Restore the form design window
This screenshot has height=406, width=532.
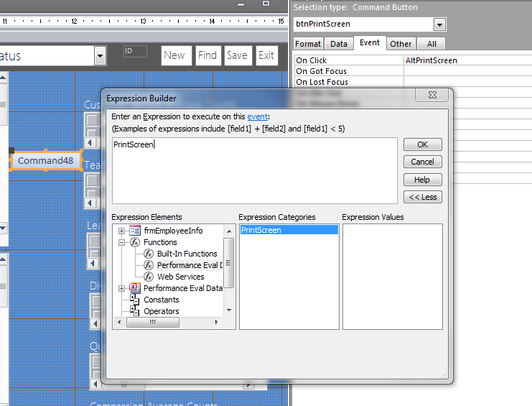tap(266, 4)
